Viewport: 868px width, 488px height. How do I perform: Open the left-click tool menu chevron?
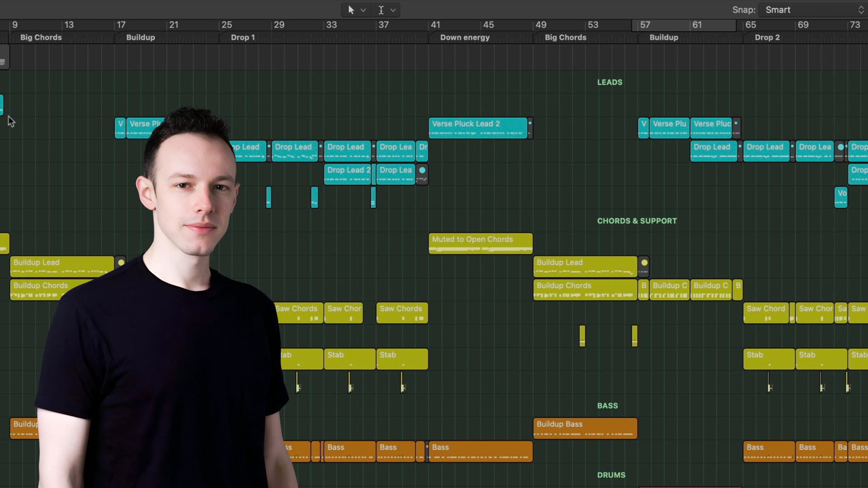[363, 10]
